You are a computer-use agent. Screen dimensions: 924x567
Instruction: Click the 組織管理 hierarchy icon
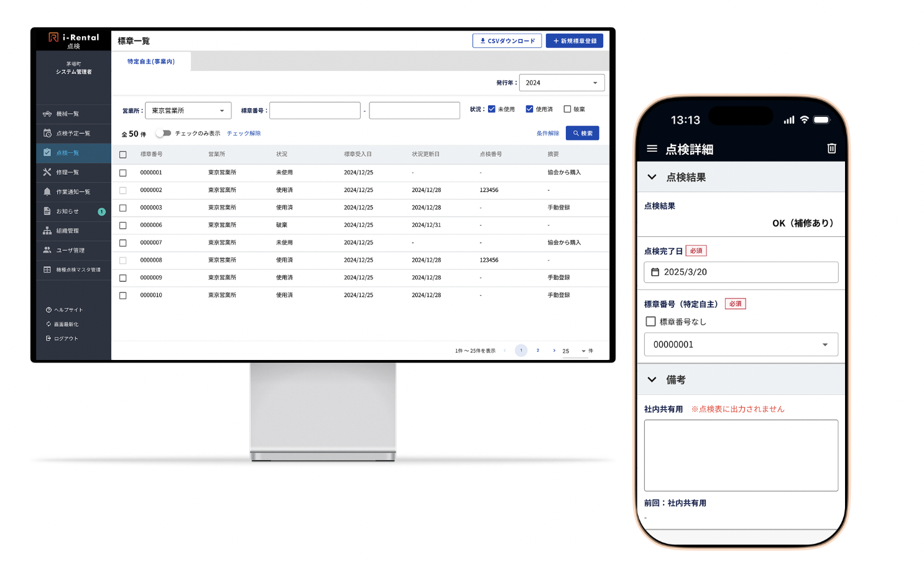coord(47,231)
